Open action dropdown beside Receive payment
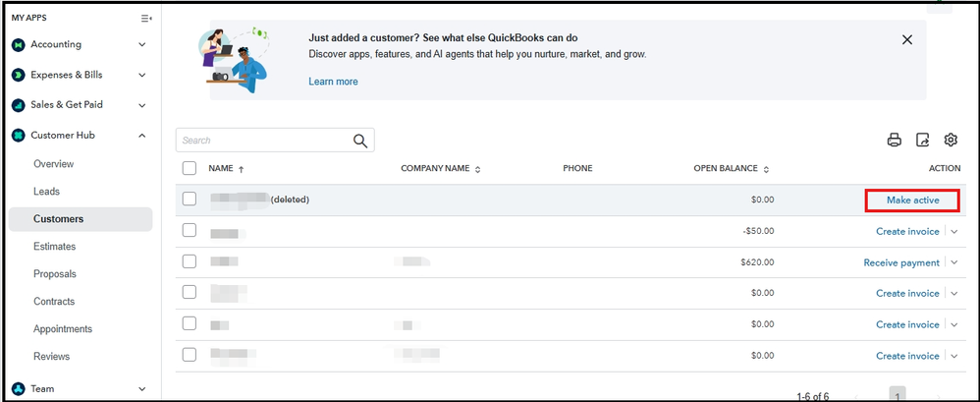This screenshot has width=980, height=402. pyautogui.click(x=953, y=262)
